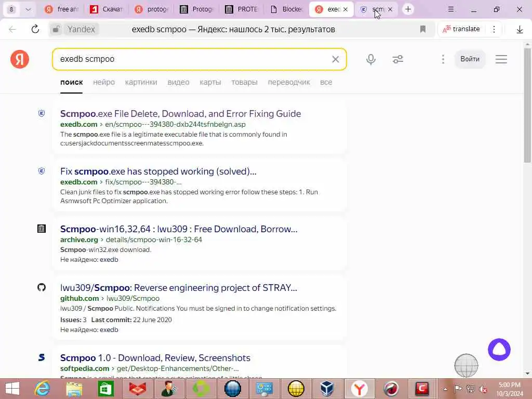Image resolution: width=532 pixels, height=399 pixels.
Task: Open Alice assistant purple circle icon
Action: click(499, 350)
